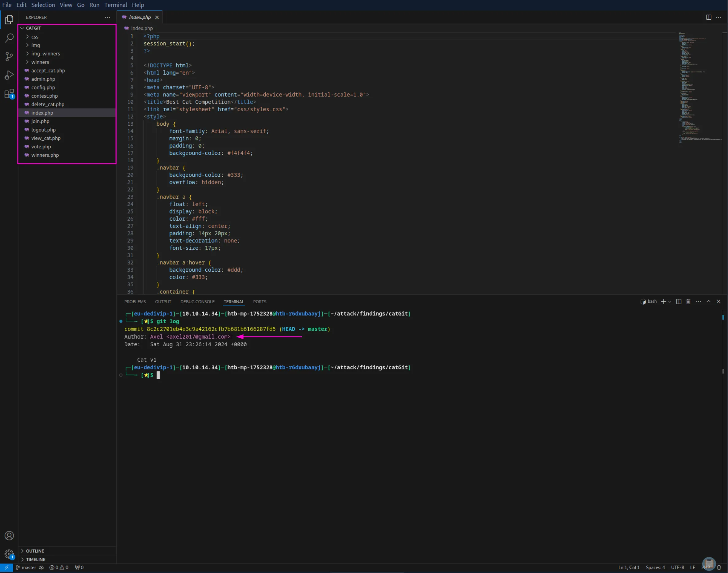Open the Search view in activity bar
The width and height of the screenshot is (728, 573).
coord(9,38)
